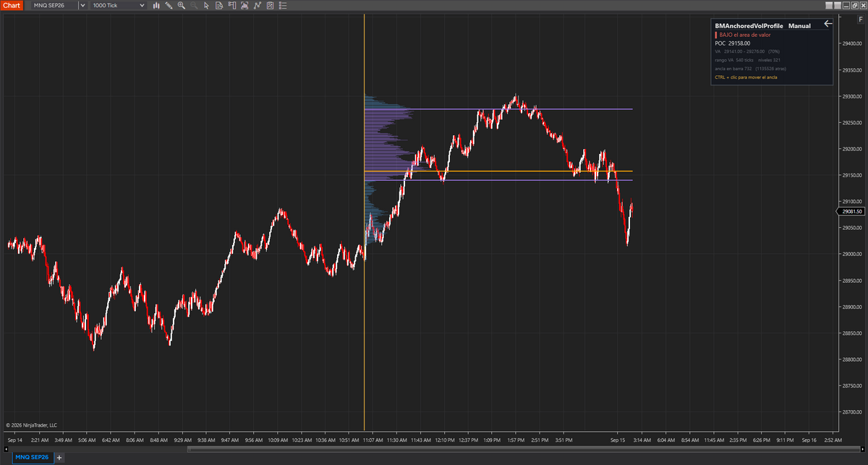
Task: Select the cursor pointer tool icon
Action: [207, 5]
